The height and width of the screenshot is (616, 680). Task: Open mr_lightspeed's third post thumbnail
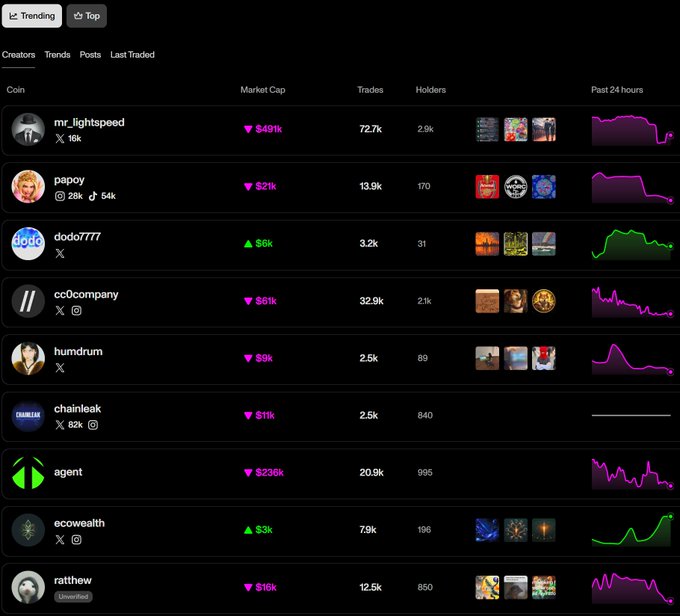pos(544,129)
